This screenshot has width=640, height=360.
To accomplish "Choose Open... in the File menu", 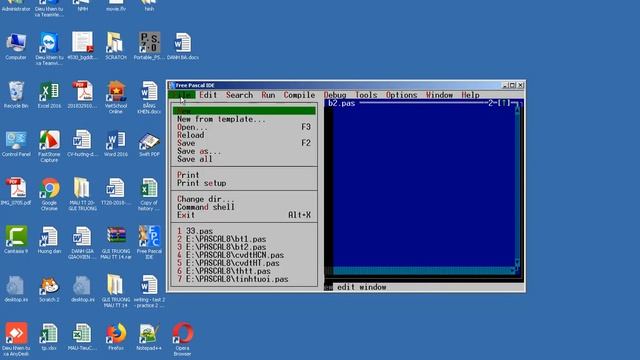I will point(244,127).
